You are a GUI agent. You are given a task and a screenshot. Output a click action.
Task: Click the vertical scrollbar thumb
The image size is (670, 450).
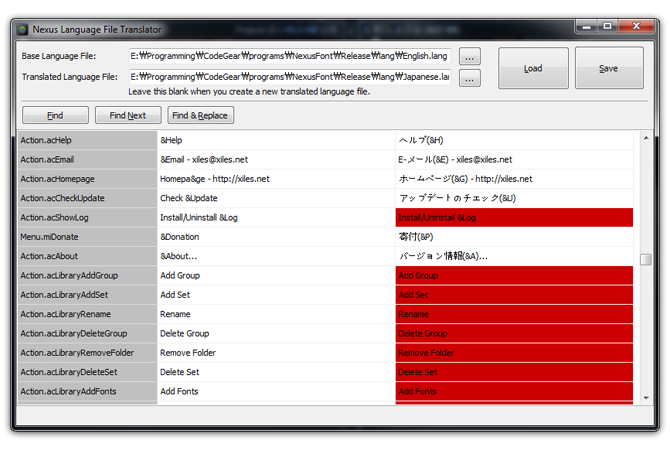tap(646, 259)
